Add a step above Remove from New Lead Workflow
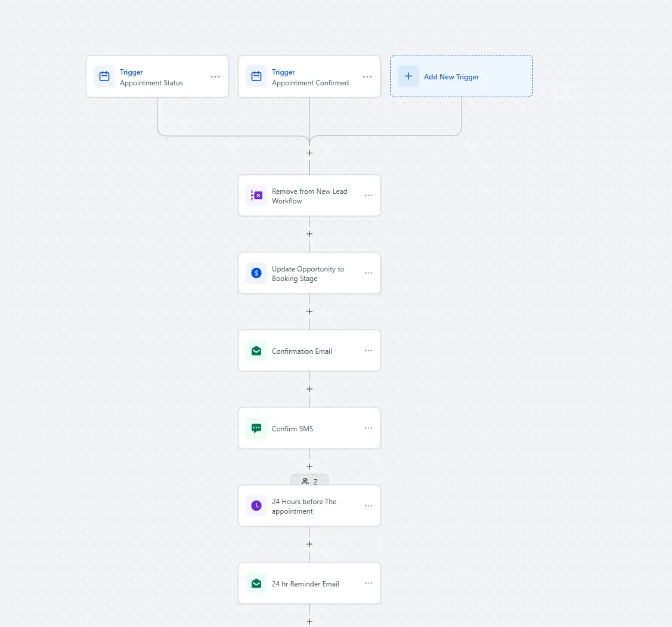This screenshot has width=672, height=627. coord(309,153)
